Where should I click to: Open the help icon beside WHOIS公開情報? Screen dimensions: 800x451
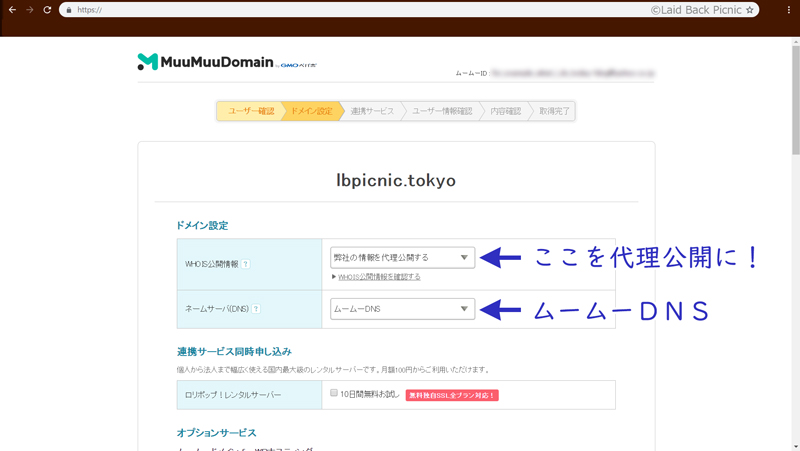(245, 264)
